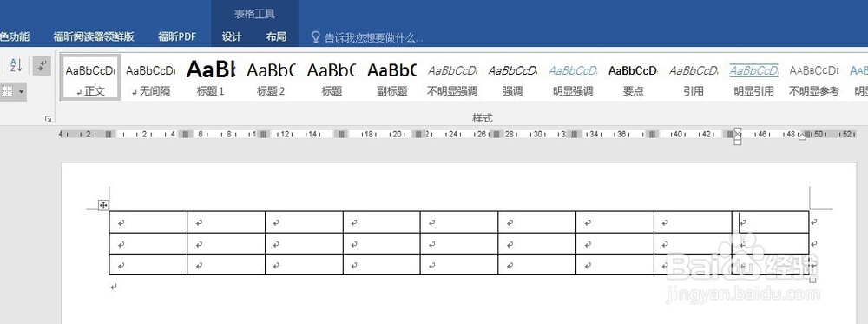Screen dimensions: 868x324
Task: Open the 福昕阅读器领鲜版 tab
Action: pos(94,37)
